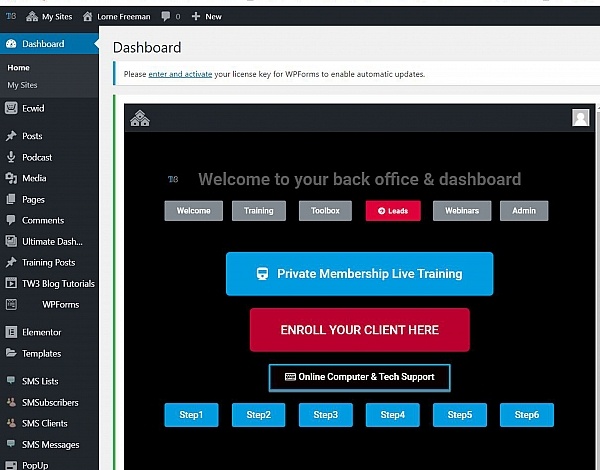This screenshot has height=470, width=600.
Task: Follow the enter and activate license link
Action: pyautogui.click(x=179, y=74)
